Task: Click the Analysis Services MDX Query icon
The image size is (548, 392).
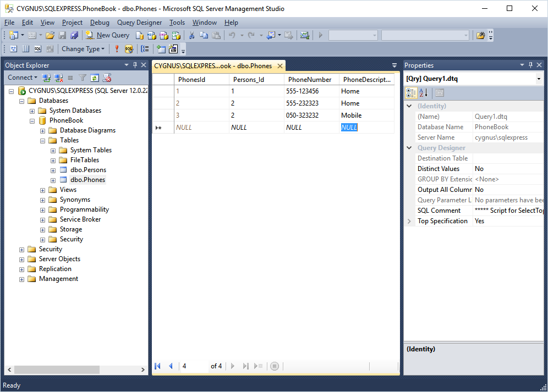Action: tap(152, 35)
